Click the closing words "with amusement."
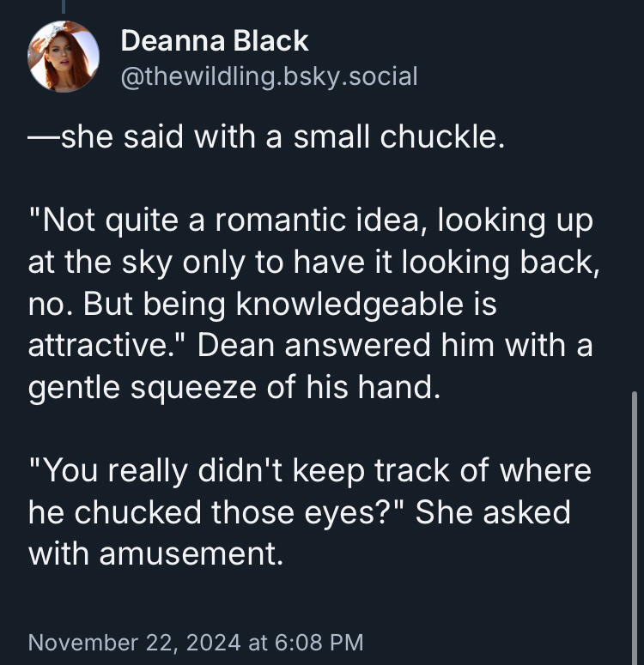Viewport: 644px width, 665px height. (x=155, y=553)
